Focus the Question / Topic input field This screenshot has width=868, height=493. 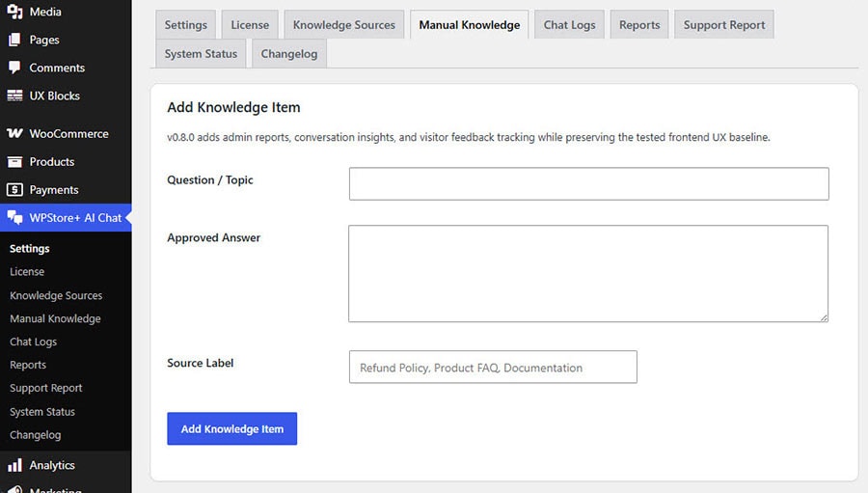coord(589,184)
